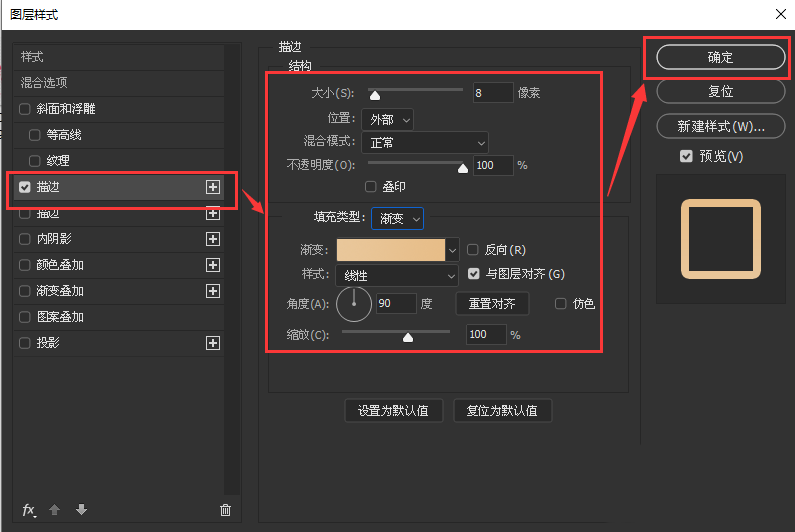Enable the 内阴影 checkbox
Screen dimensions: 795x532
[x=24, y=239]
